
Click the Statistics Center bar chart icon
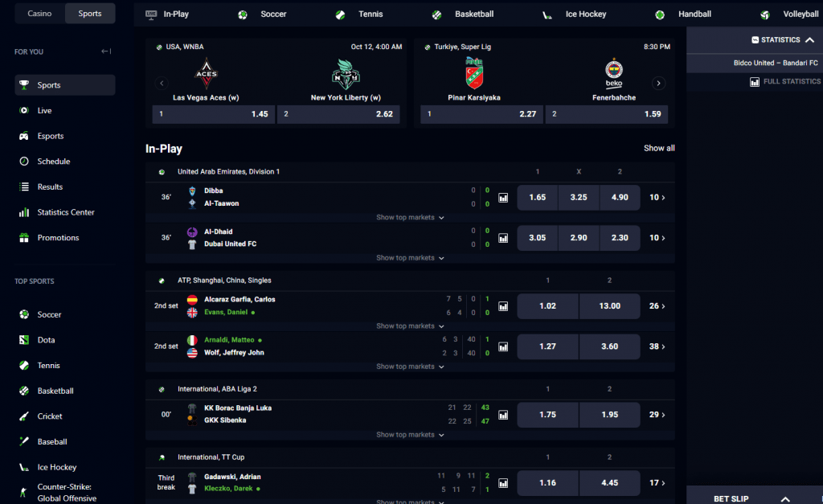point(24,212)
